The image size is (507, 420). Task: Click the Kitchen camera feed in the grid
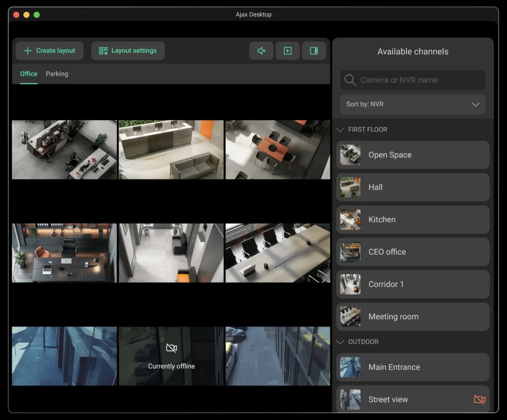click(x=278, y=150)
